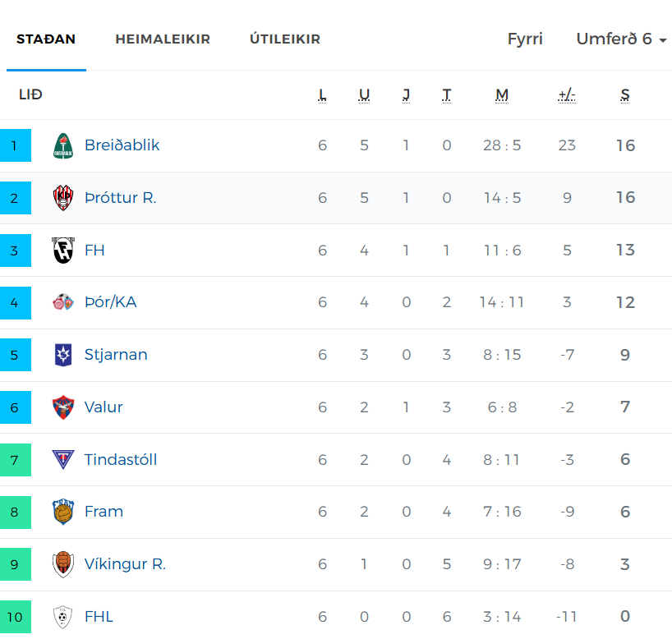The height and width of the screenshot is (639, 672).
Task: Open the Víkingur R. team link
Action: pyautogui.click(x=125, y=564)
